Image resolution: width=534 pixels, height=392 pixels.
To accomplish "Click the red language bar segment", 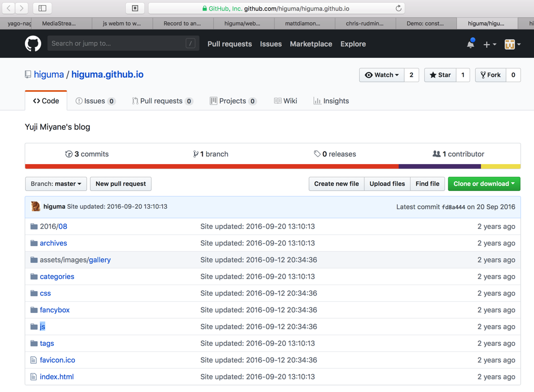I will 212,167.
